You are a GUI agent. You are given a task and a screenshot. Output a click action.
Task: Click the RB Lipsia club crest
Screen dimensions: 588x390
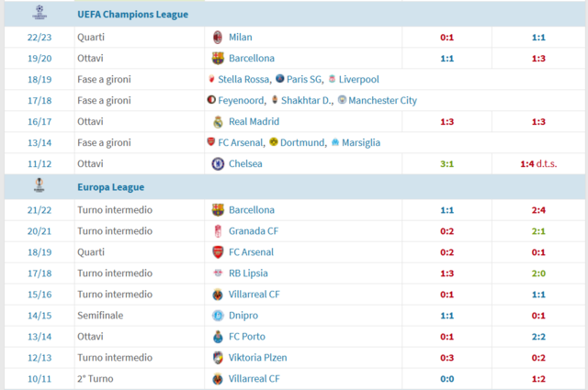[x=218, y=273]
